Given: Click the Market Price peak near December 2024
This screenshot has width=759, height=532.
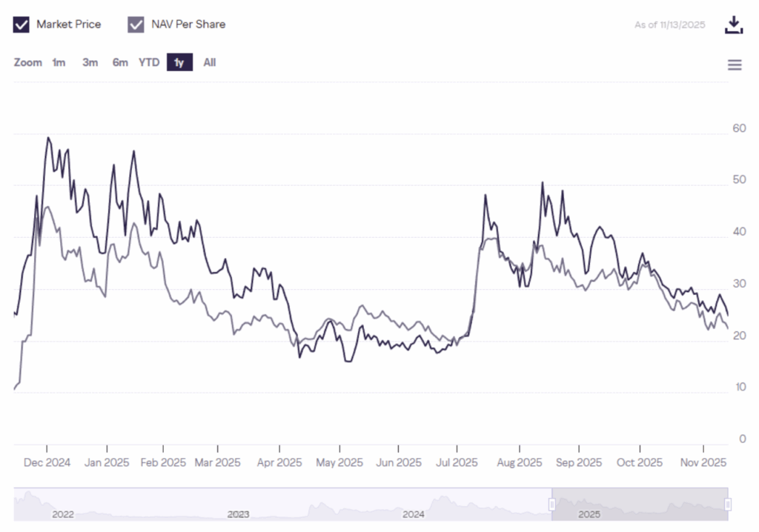Looking at the screenshot, I should 48,138.
